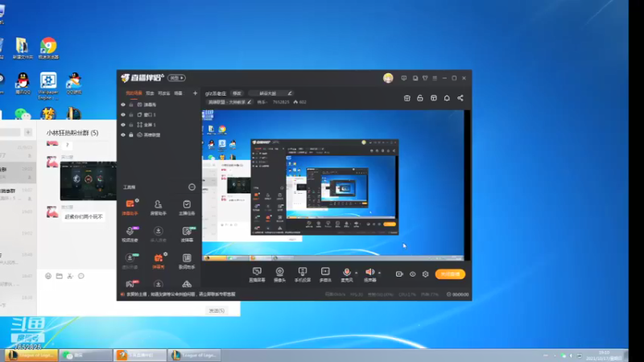Click the preview eye icon near start button
This screenshot has width=644, height=362.
[x=412, y=274]
